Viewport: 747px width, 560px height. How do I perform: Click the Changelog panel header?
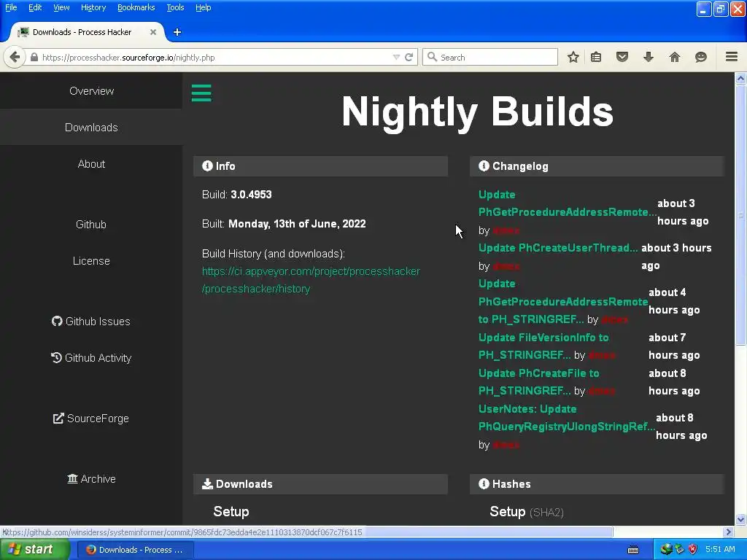pos(597,166)
